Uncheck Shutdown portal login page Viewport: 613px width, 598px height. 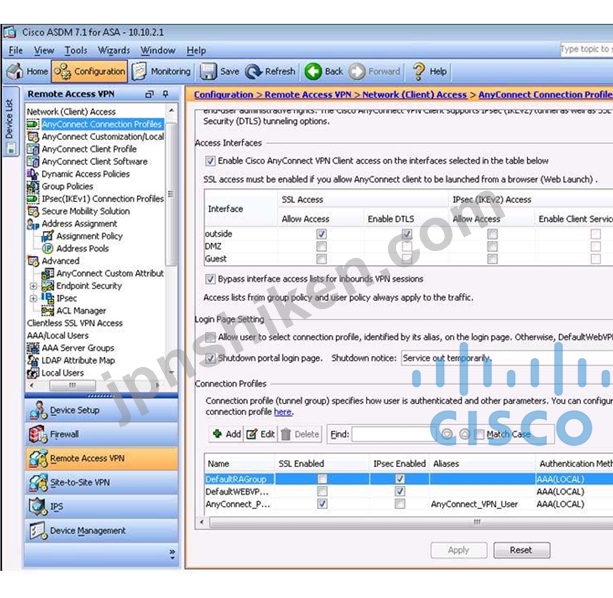210,358
